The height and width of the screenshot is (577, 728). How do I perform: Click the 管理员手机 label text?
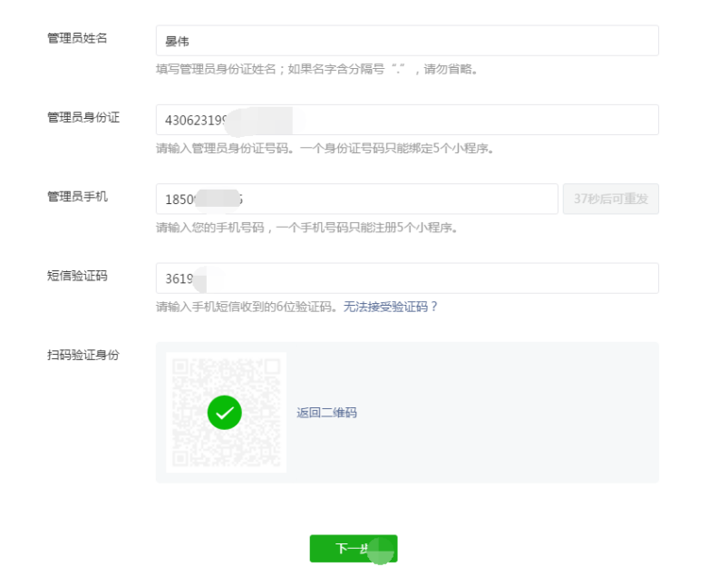point(77,197)
